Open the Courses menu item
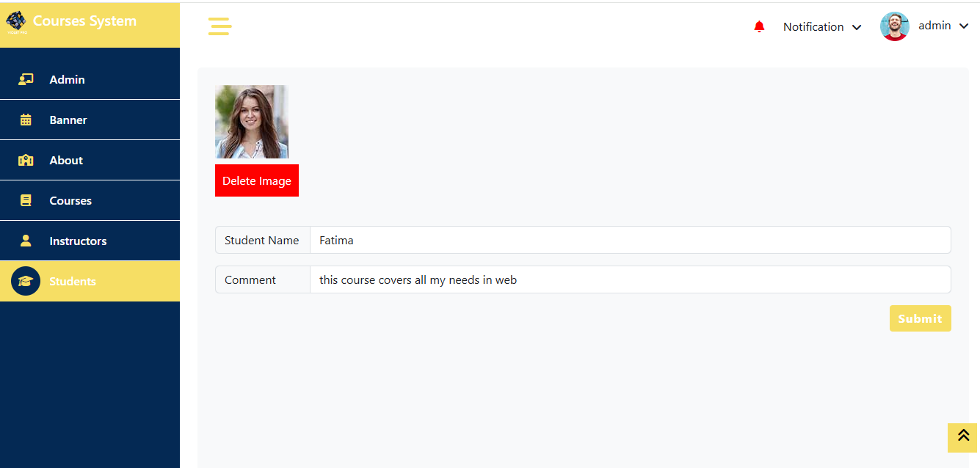980x468 pixels. (70, 201)
